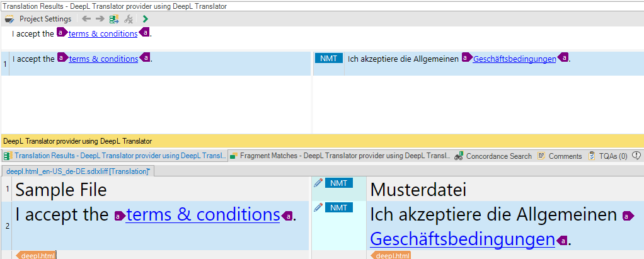Click NMT badge in Translation Results panel
This screenshot has height=259, width=644.
(x=328, y=59)
